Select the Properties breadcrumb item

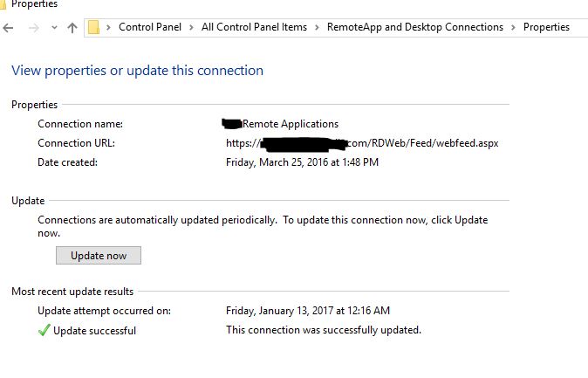(x=546, y=27)
